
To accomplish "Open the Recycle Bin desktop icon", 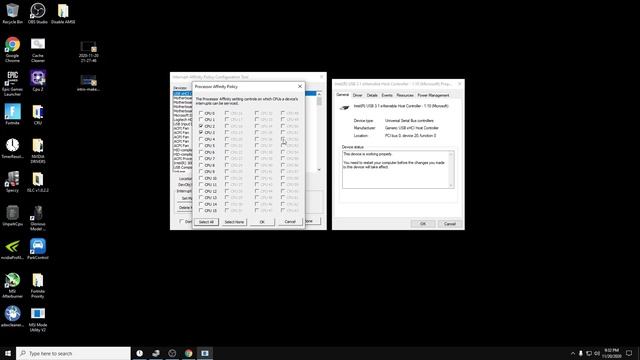I will (x=12, y=13).
